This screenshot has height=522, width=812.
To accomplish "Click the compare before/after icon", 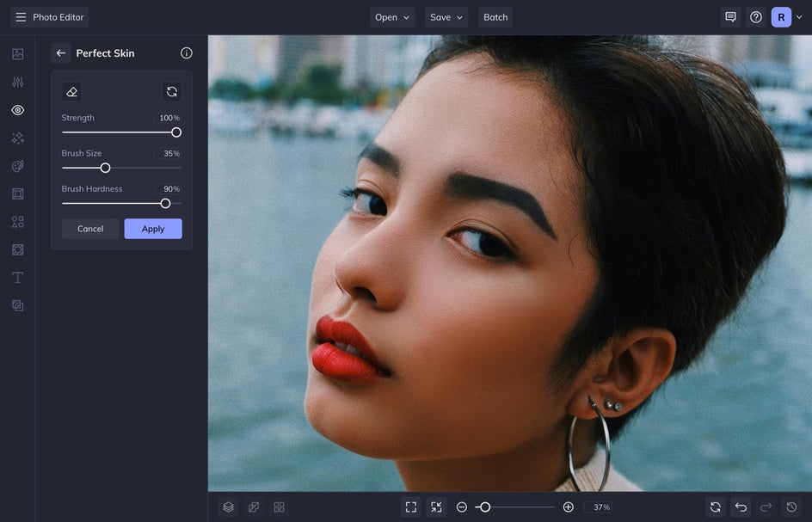I will pos(254,507).
